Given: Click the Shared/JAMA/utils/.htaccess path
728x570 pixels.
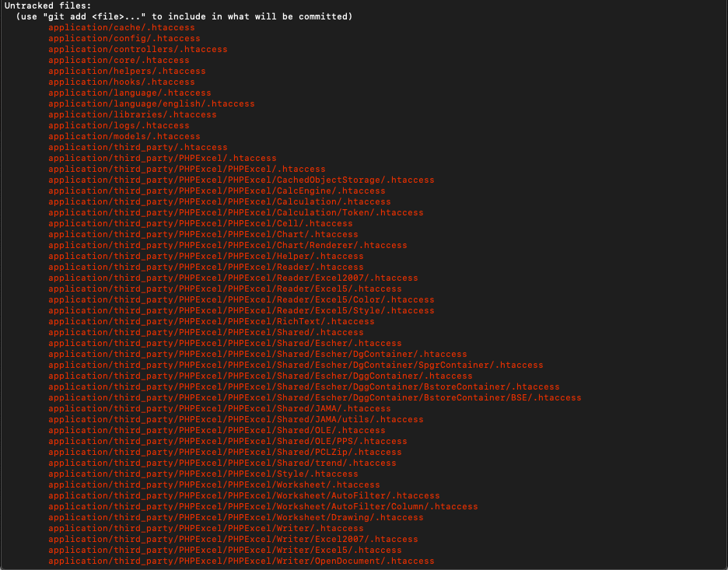Looking at the screenshot, I should [x=236, y=419].
